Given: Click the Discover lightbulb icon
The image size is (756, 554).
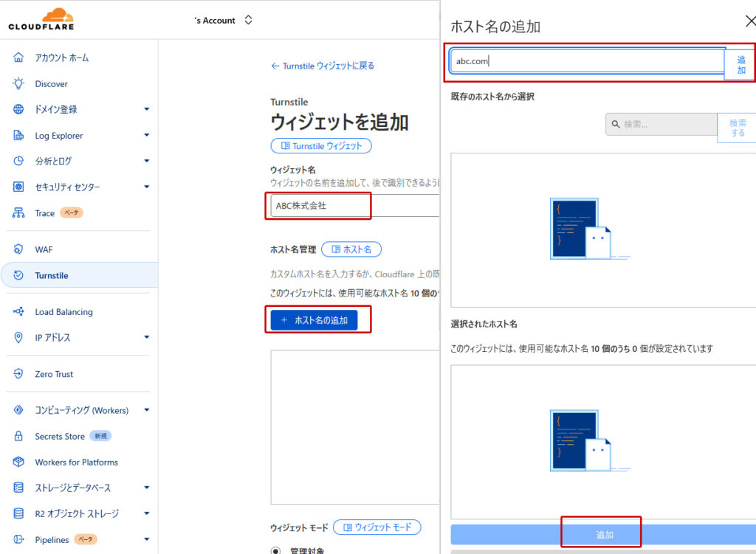Looking at the screenshot, I should point(19,84).
